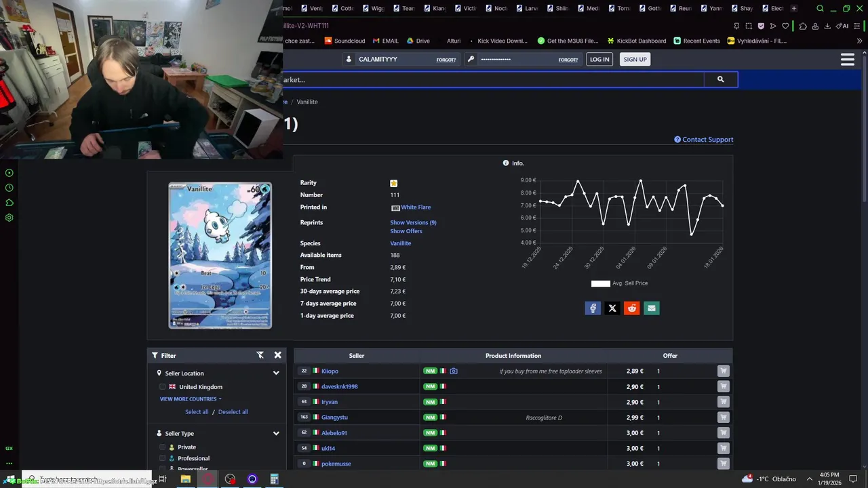Add Alebelo91's offer to cart

pyautogui.click(x=724, y=432)
